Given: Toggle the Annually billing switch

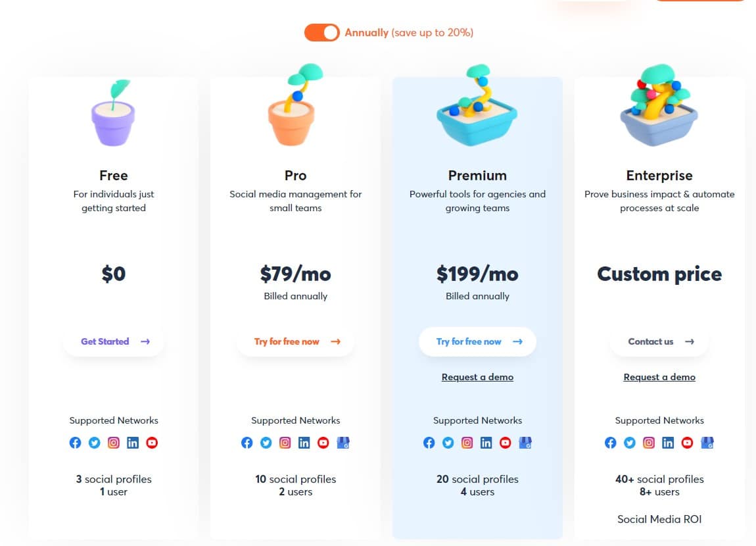Looking at the screenshot, I should (321, 33).
